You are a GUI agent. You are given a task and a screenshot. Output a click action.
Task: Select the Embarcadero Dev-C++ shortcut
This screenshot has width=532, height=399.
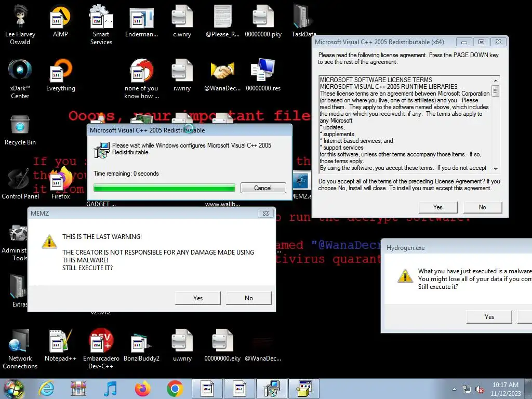point(101,350)
